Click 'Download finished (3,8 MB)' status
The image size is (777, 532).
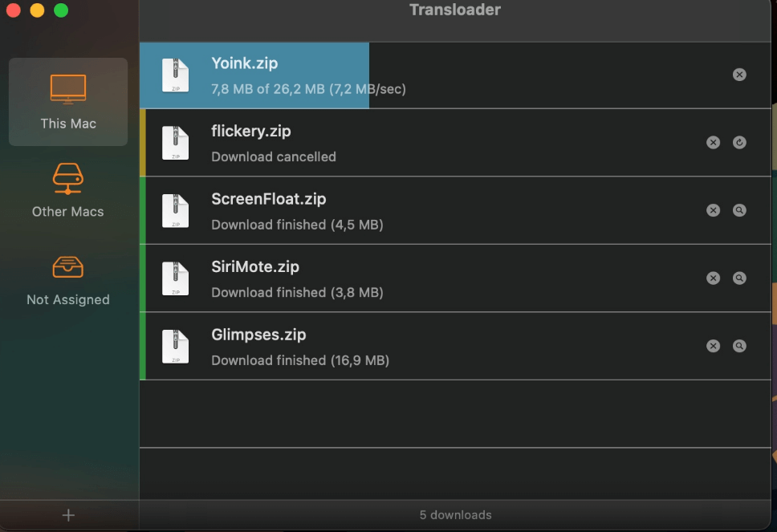coord(297,293)
